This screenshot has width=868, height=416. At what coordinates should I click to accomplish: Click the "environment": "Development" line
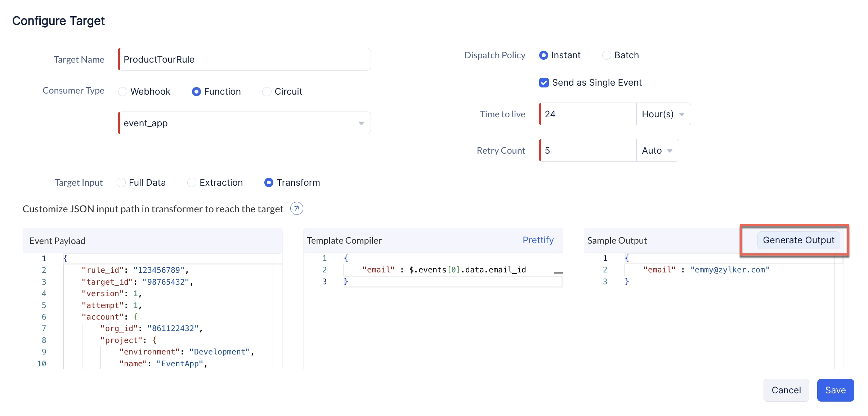point(187,352)
